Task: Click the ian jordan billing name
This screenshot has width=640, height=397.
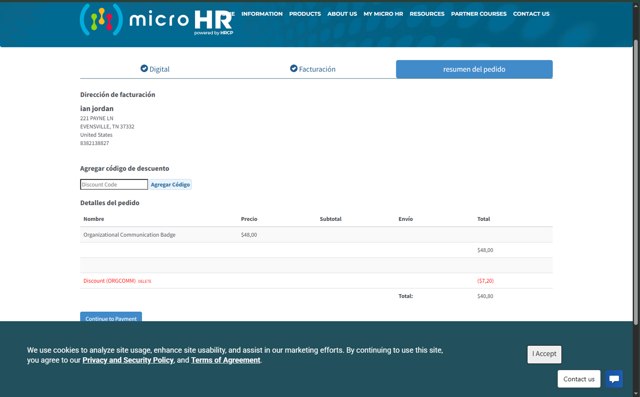Action: coord(97,109)
